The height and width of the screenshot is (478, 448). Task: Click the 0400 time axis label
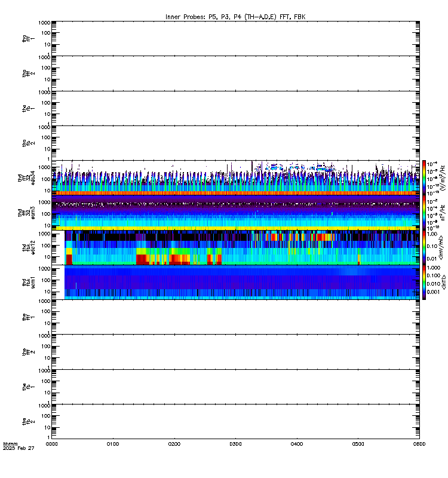[x=297, y=444]
